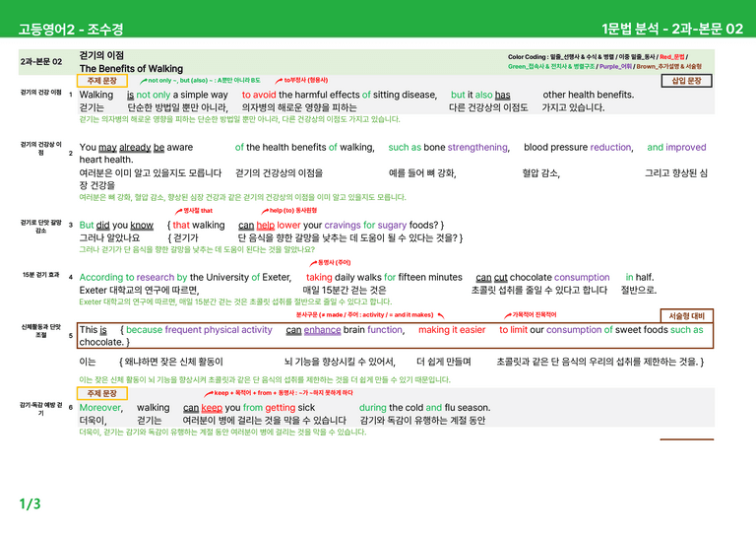Click the green arrow beside 'not only ~, but (also)' note

(143, 81)
